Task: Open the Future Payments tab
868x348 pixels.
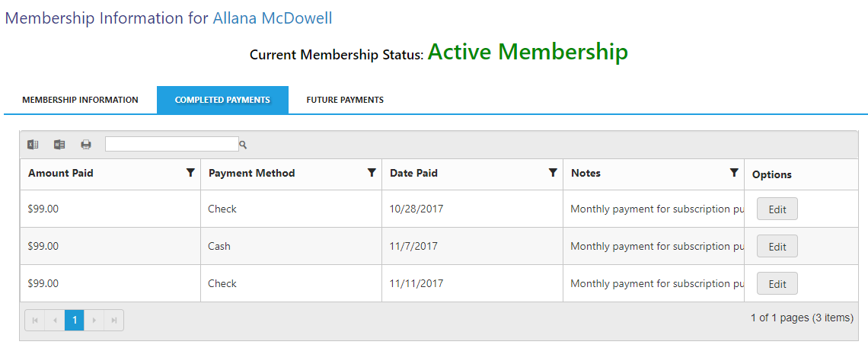Action: click(345, 100)
